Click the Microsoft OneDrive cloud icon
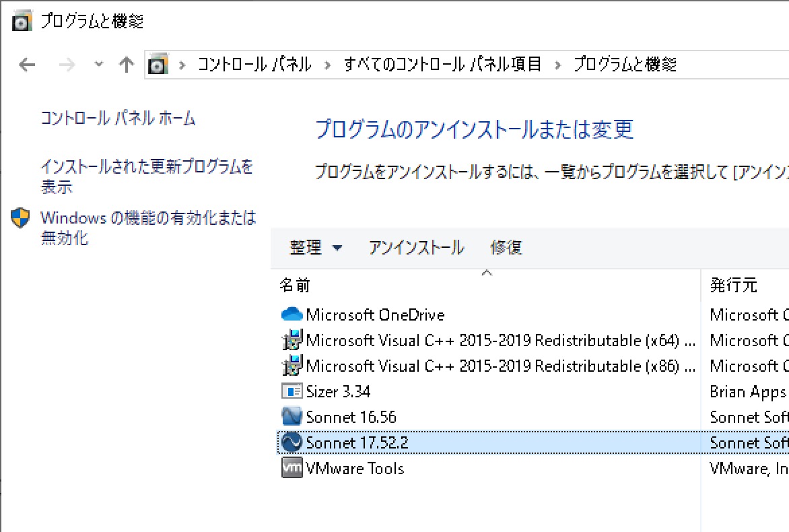Image resolution: width=789 pixels, height=532 pixels. pos(292,315)
